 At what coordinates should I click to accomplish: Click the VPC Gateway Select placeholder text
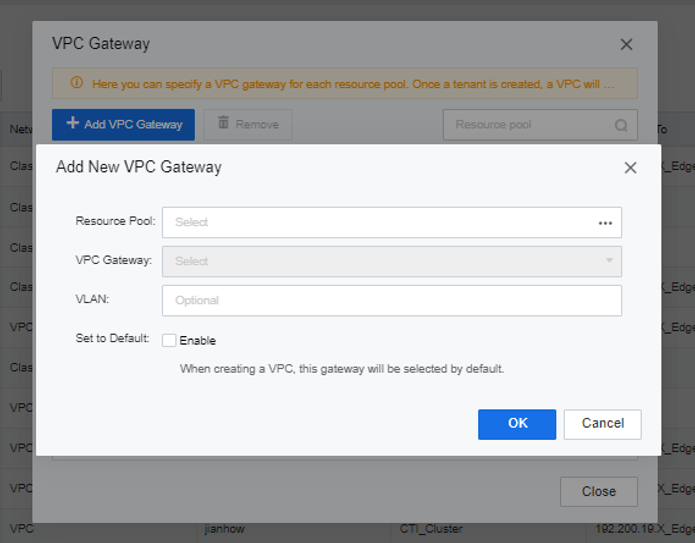point(192,261)
